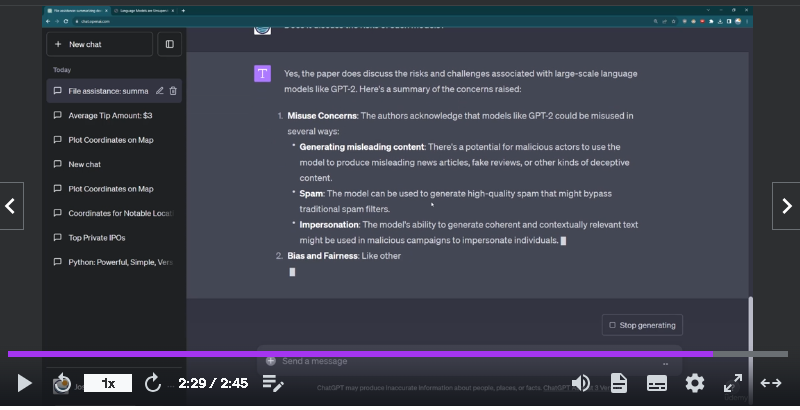800x410 pixels.
Task: Click the 'Misuse Concerns' heading text
Action: 322,116
